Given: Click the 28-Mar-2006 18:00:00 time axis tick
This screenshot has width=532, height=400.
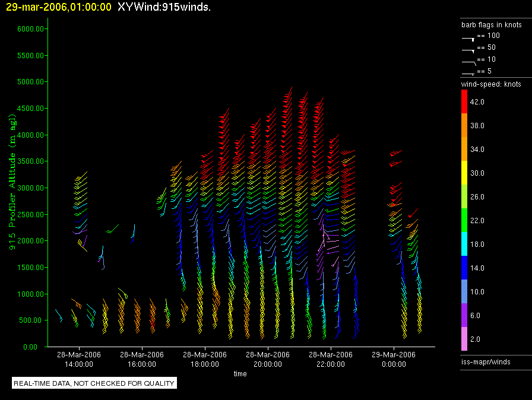Looking at the screenshot, I should click(x=204, y=359).
